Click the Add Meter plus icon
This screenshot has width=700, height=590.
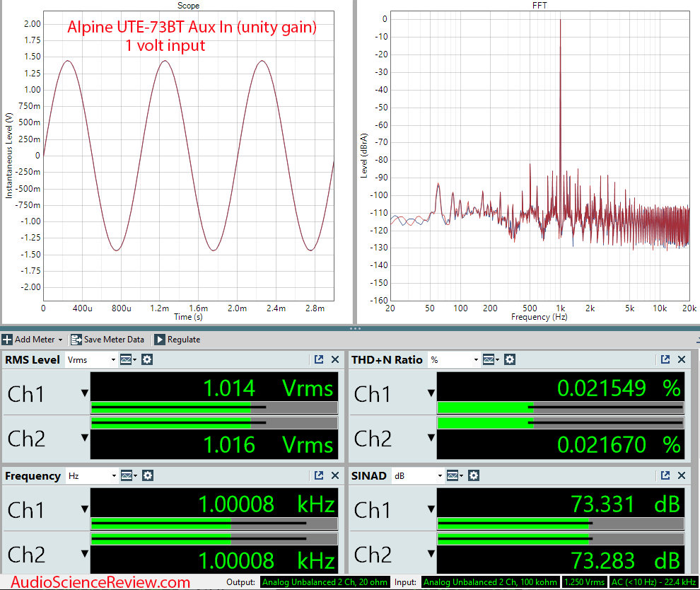6,340
